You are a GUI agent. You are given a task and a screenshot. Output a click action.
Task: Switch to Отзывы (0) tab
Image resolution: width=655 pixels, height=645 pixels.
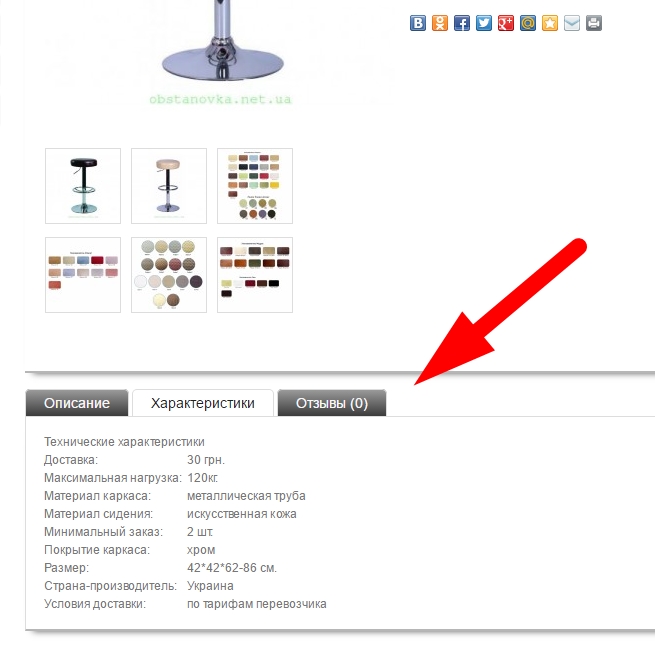pos(332,403)
